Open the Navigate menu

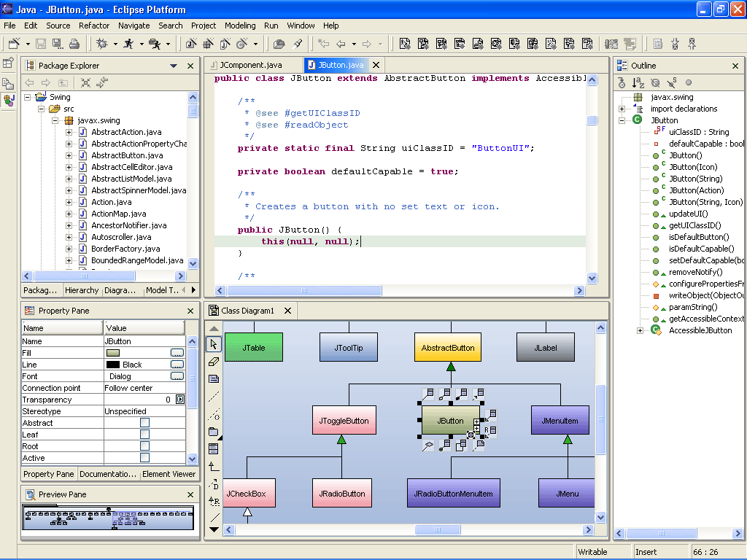tap(134, 26)
